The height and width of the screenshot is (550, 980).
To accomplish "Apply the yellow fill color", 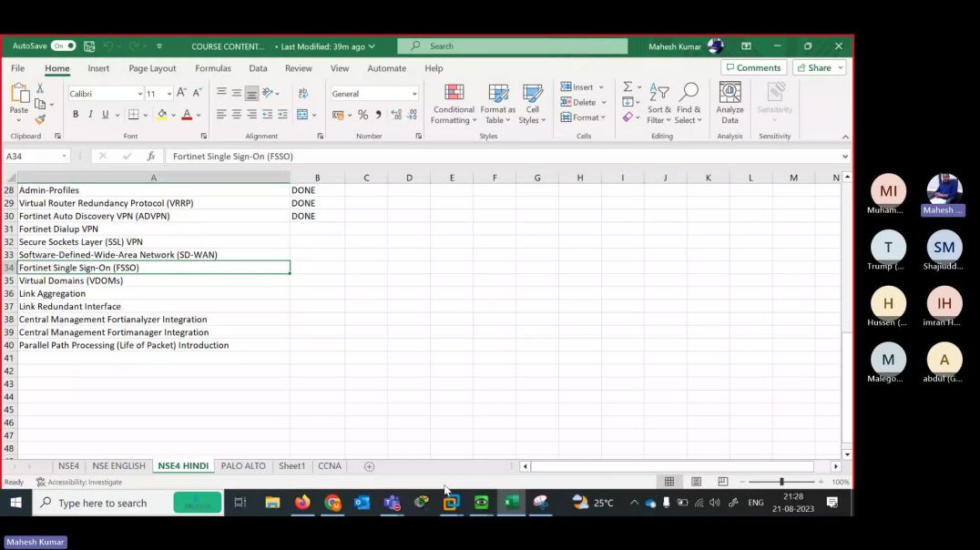I will click(162, 115).
